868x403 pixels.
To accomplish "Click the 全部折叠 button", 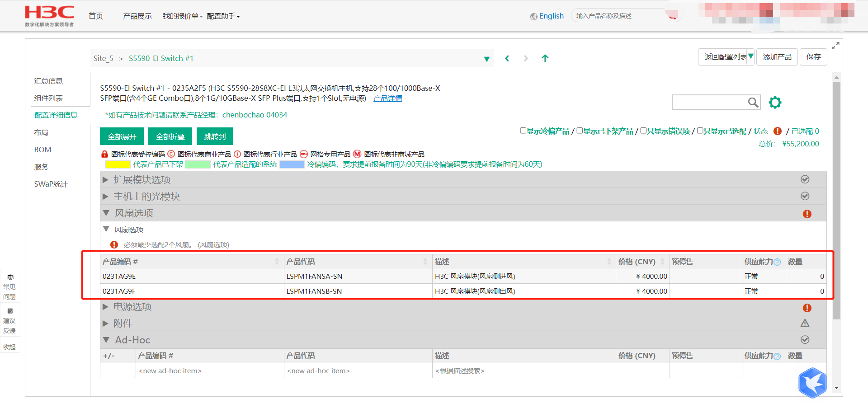I will [x=170, y=136].
